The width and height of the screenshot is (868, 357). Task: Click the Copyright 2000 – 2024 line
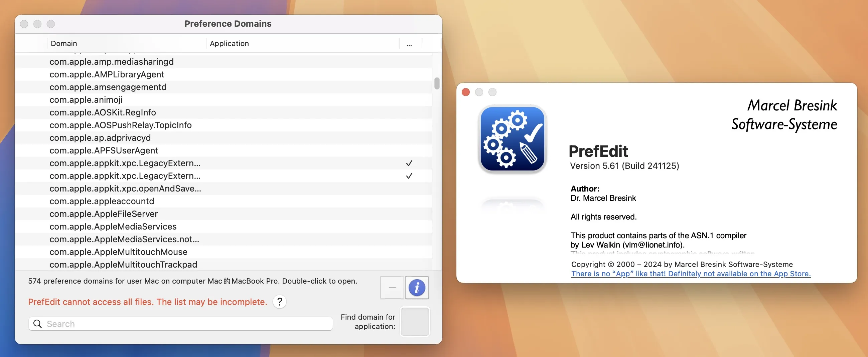point(682,264)
